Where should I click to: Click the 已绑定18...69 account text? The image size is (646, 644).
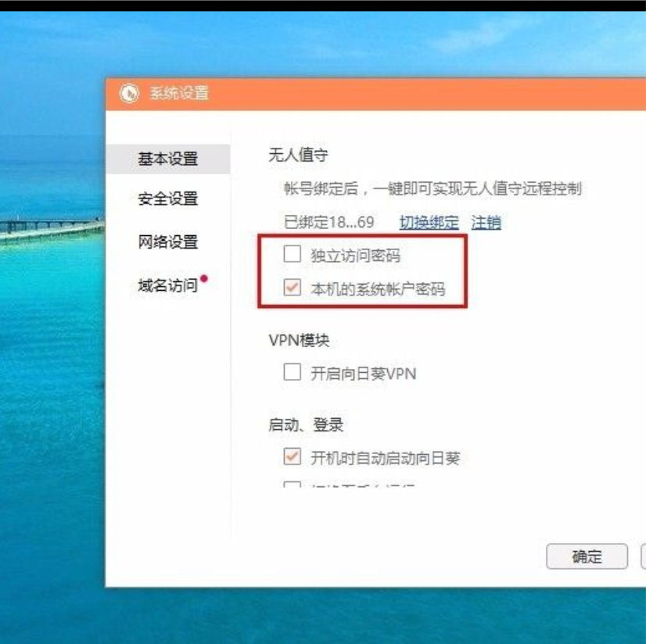point(328,223)
